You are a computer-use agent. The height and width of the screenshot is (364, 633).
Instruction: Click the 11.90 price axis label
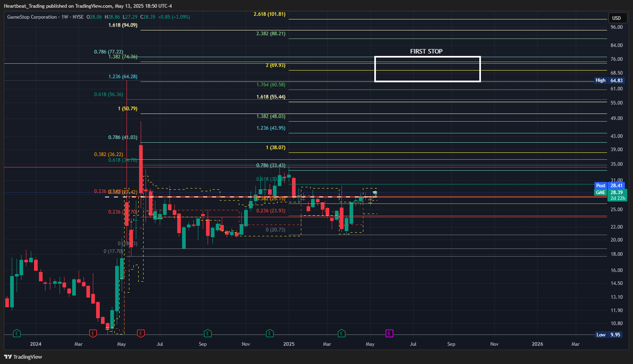click(x=616, y=310)
